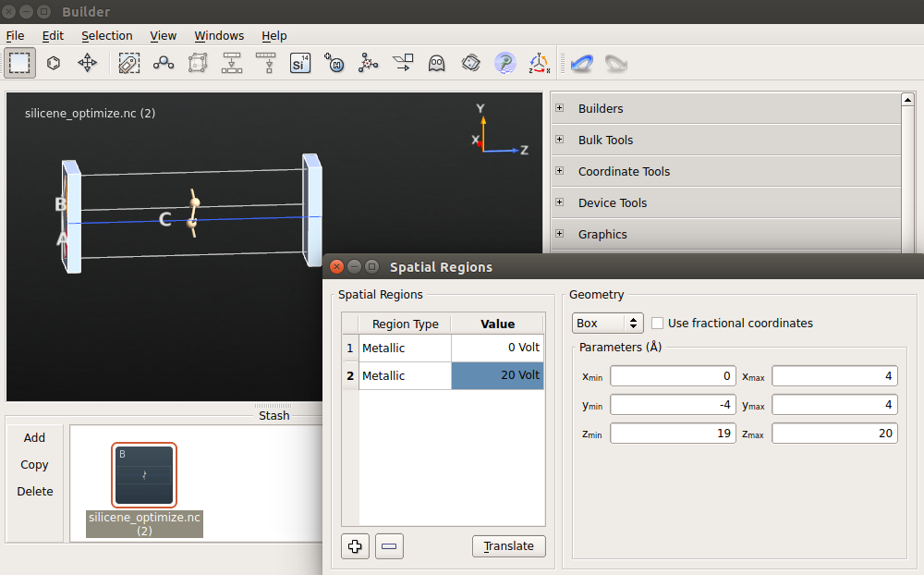This screenshot has height=575, width=924.
Task: Click scroll-up arrow of tools panel scrollbar
Action: pyautogui.click(x=907, y=100)
